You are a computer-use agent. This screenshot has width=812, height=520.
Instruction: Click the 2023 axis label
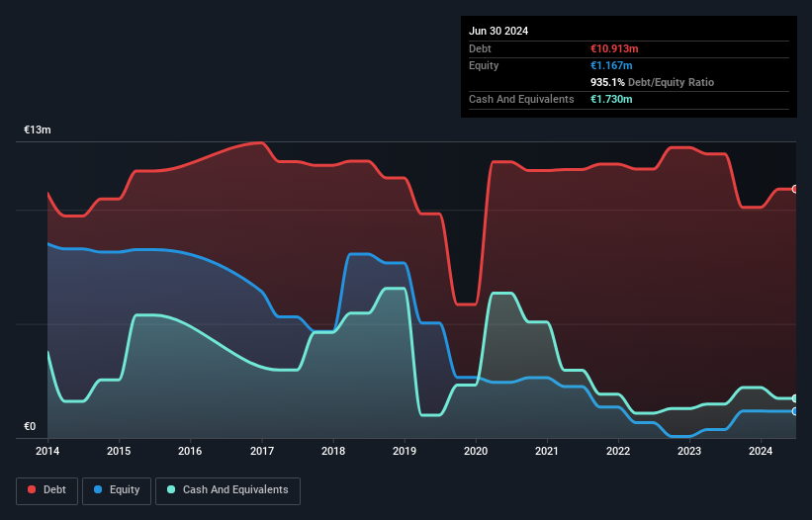click(x=689, y=451)
